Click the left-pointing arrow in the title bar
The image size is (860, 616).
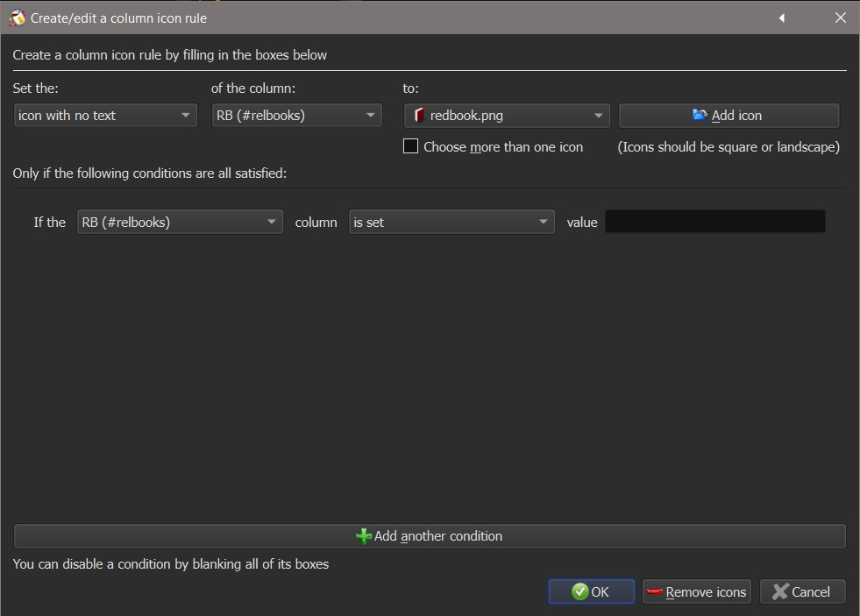pyautogui.click(x=782, y=18)
